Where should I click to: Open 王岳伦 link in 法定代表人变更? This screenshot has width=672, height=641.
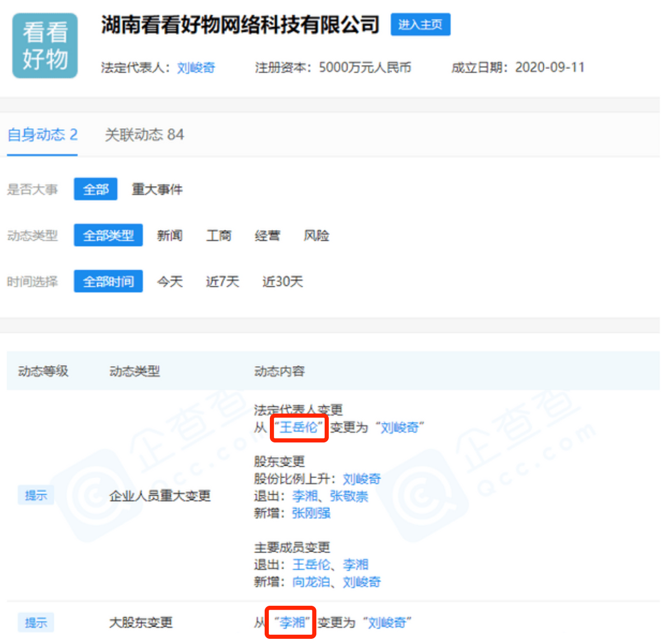point(299,428)
